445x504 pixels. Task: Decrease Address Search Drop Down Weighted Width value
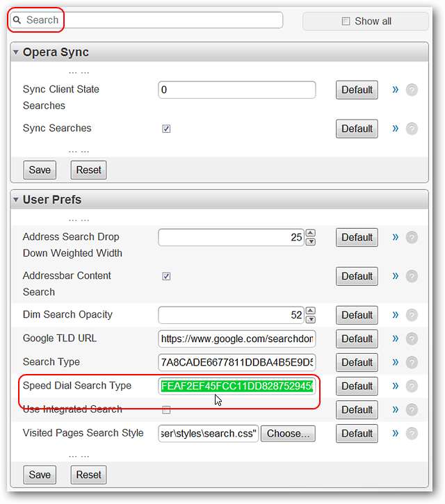pos(311,241)
